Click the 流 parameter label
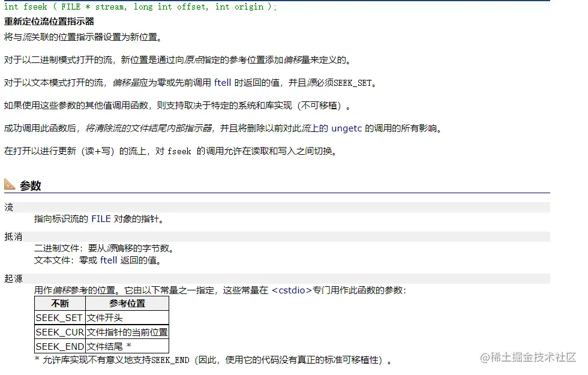 (x=8, y=206)
